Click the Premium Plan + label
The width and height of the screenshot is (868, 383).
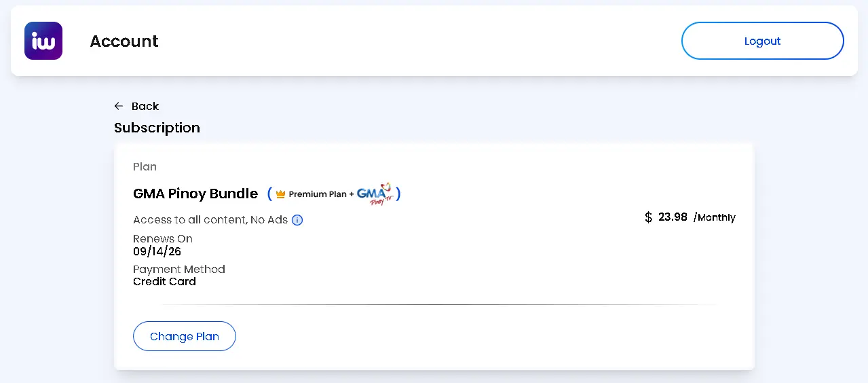321,194
